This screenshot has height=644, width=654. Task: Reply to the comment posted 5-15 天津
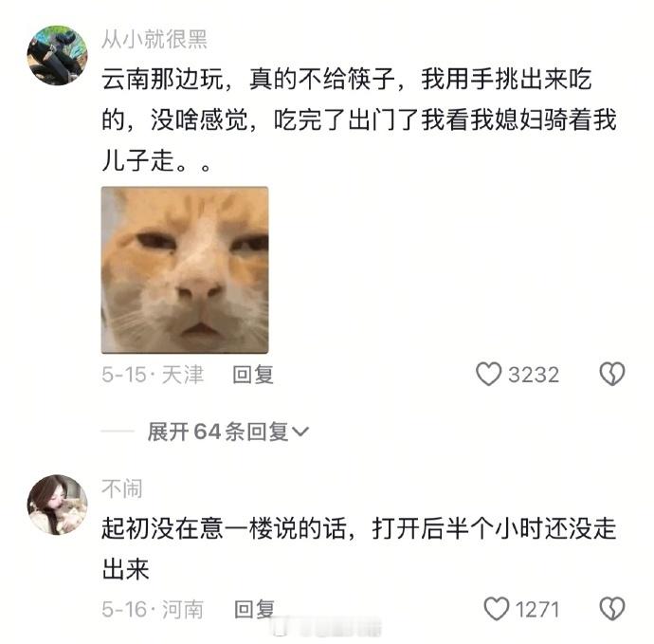point(253,374)
